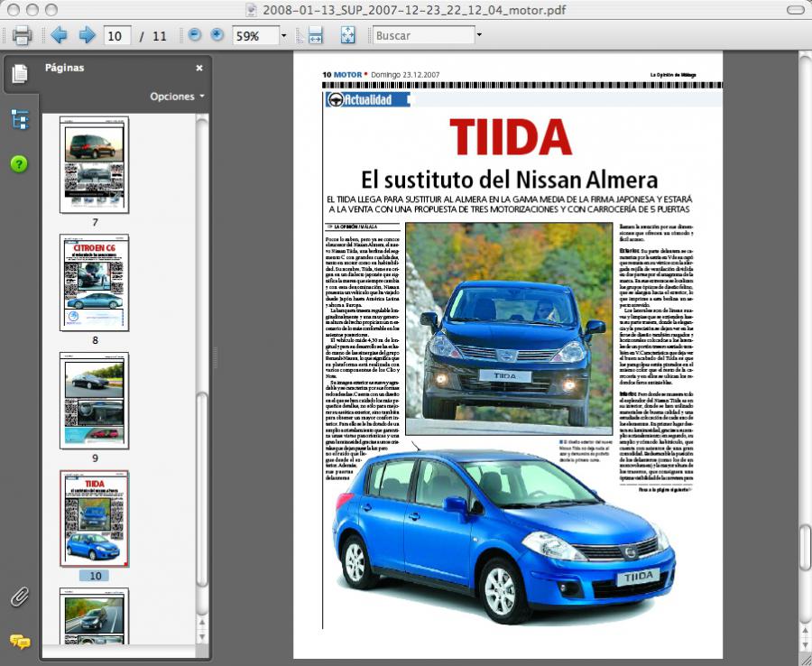
Task: Click the Actualidad section header
Action: pos(368,100)
